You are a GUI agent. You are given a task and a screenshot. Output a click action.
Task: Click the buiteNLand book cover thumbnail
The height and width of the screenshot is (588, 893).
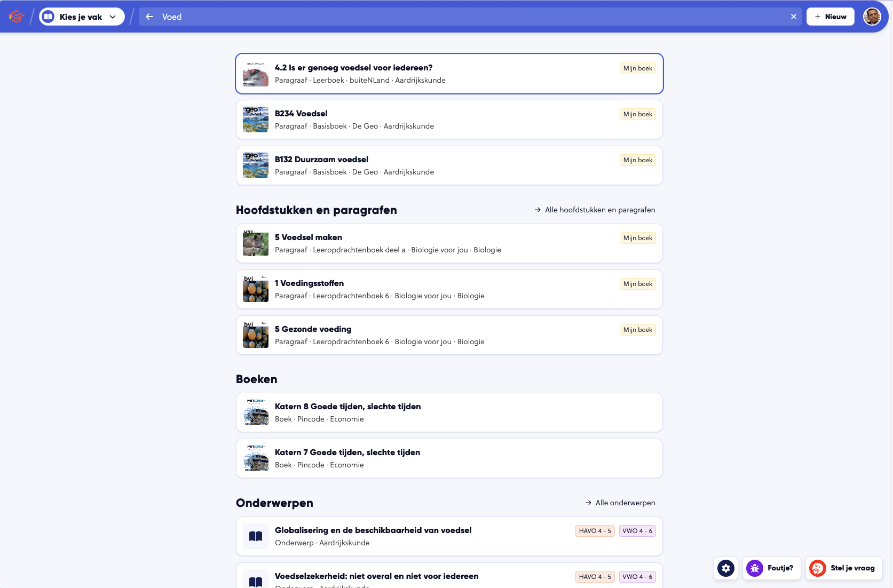coord(255,74)
